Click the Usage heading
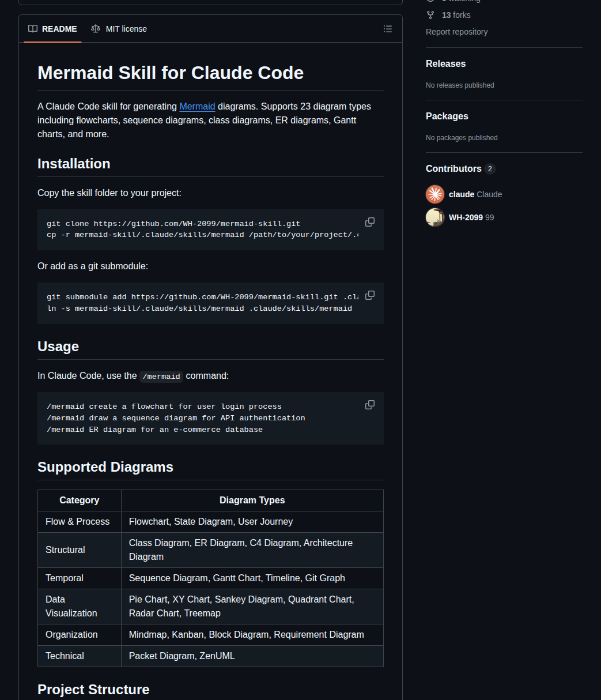Screen dimensions: 601x700 [58, 347]
